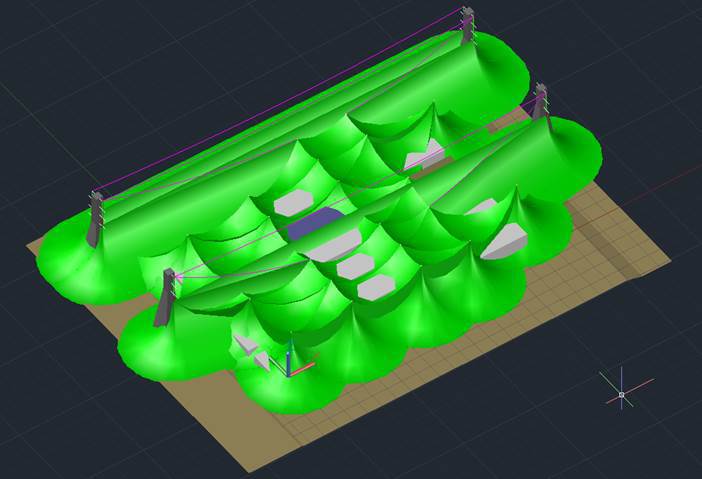The height and width of the screenshot is (479, 702).
Task: Select the front-left pylon tower
Action: (x=167, y=296)
